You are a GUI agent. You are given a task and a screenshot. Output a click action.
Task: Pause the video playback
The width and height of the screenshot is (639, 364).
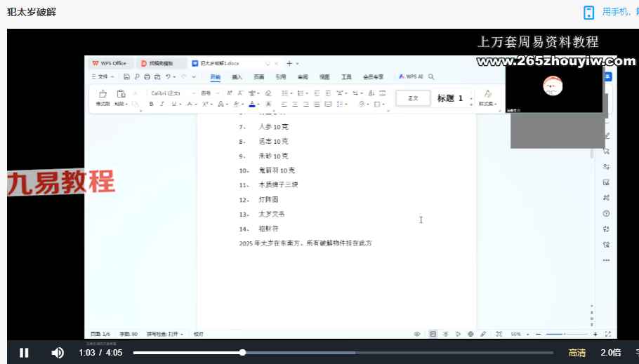[24, 353]
